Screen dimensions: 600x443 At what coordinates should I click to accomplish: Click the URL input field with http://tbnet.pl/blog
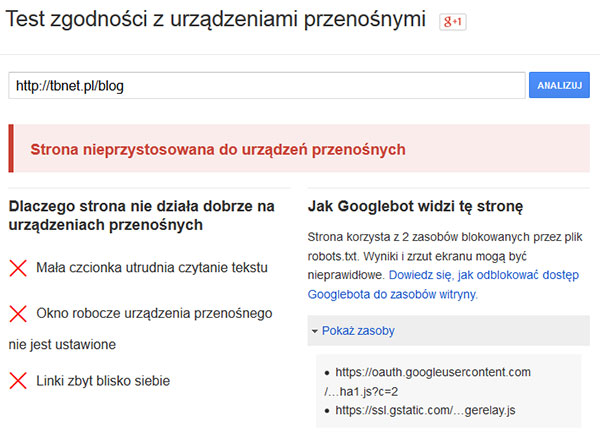[x=267, y=85]
